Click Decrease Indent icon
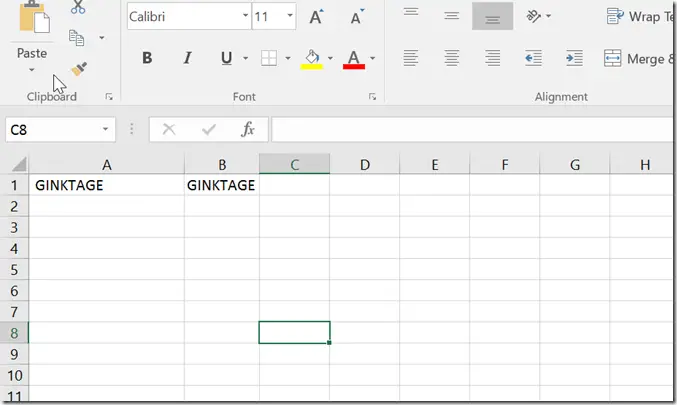The image size is (677, 405). click(534, 58)
